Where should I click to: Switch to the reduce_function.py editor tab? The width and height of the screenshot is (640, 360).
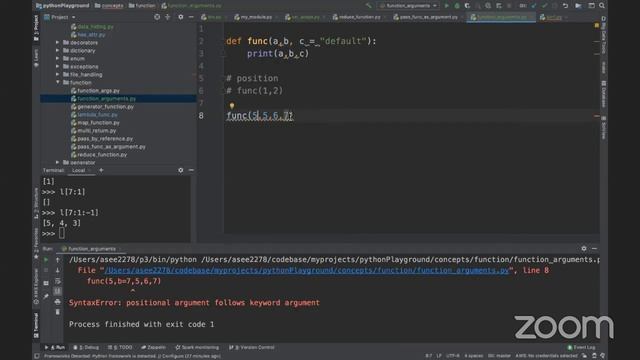(x=360, y=17)
